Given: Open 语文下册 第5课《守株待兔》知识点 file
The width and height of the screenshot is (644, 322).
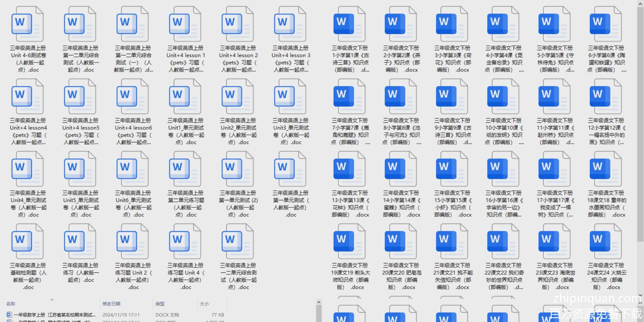Looking at the screenshot, I should click(554, 24).
